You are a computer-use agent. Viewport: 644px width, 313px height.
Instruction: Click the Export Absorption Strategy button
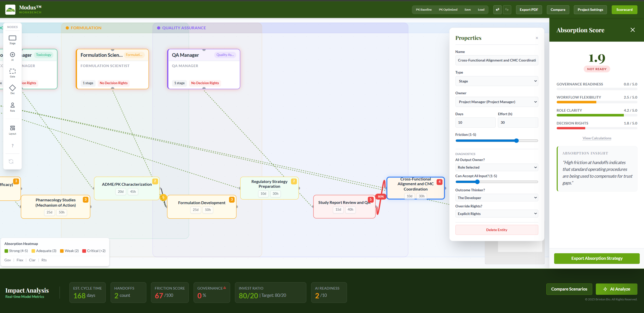597,258
